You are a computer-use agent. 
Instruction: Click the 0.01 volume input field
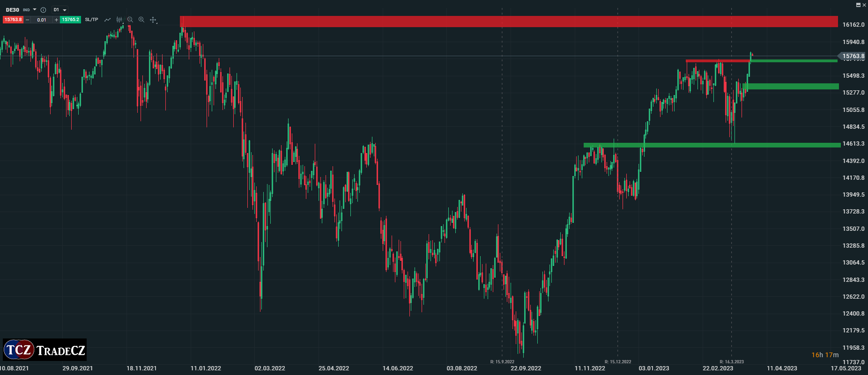pyautogui.click(x=42, y=20)
